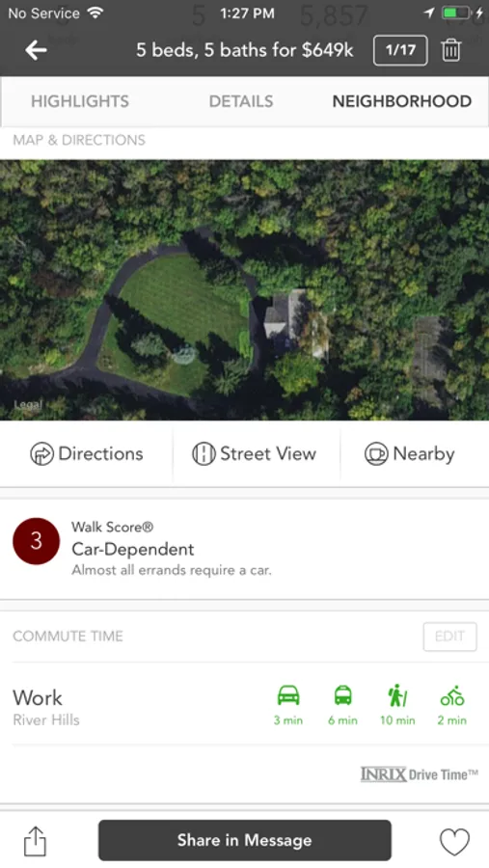Open Street View of the home

(x=255, y=454)
